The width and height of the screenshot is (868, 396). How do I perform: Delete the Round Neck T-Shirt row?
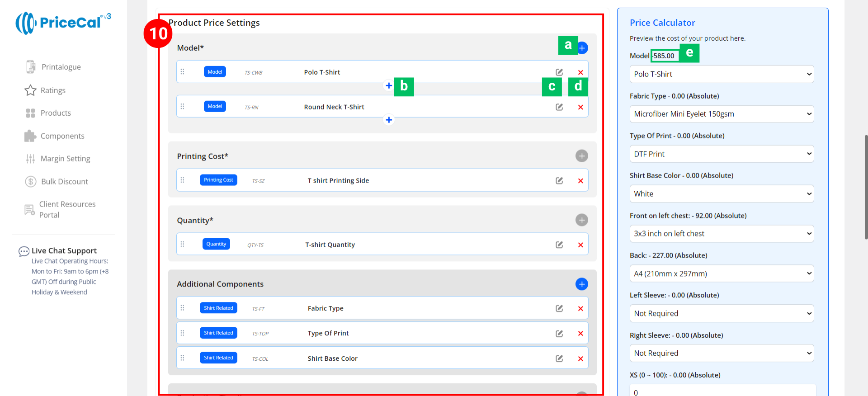580,107
